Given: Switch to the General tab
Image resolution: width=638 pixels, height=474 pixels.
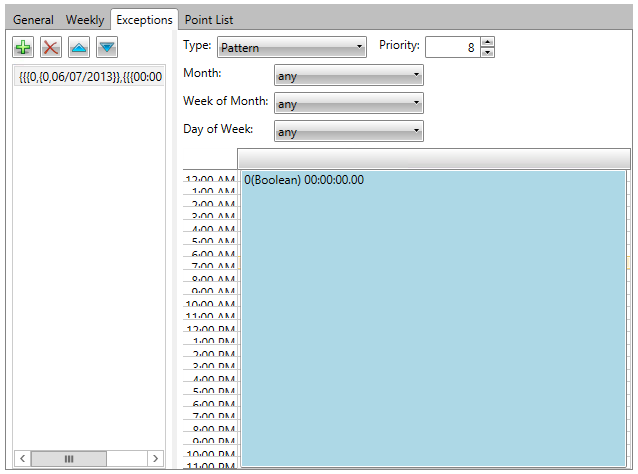Looking at the screenshot, I should click(33, 20).
